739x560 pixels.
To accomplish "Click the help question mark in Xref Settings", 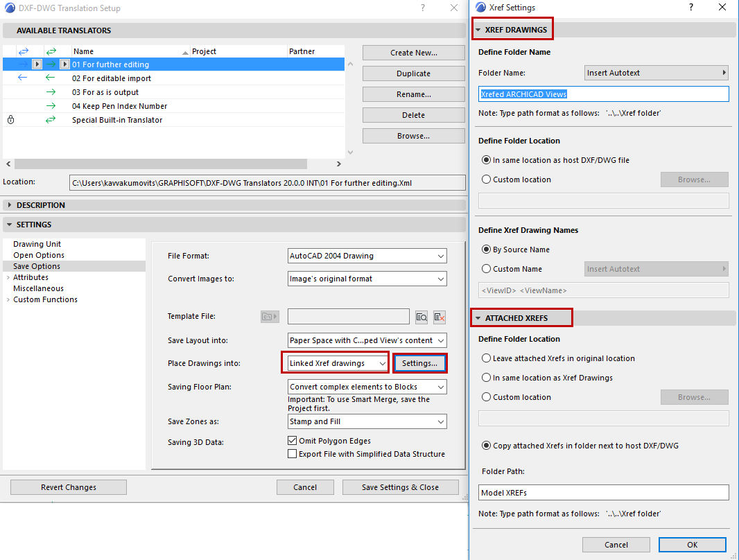I will [x=691, y=7].
